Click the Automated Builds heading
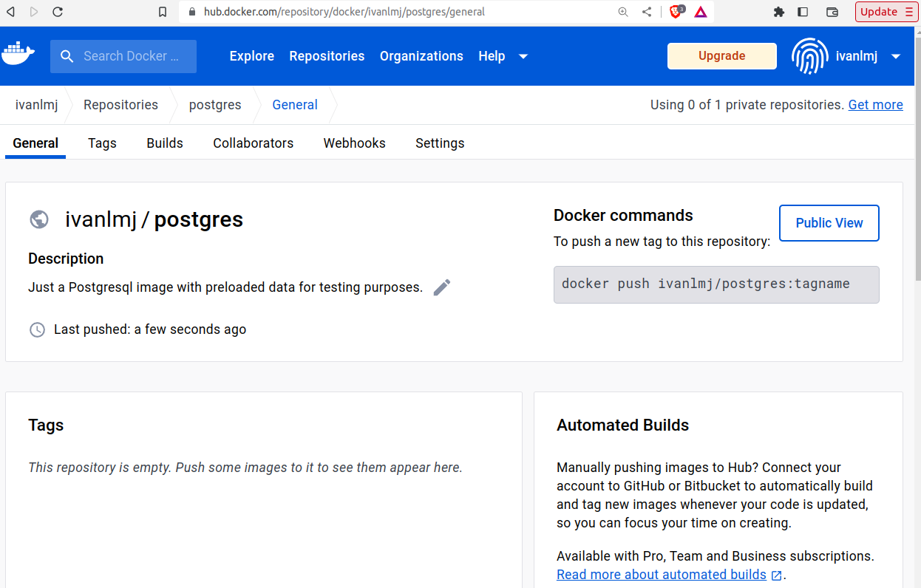Viewport: 921px width, 588px height. (622, 425)
